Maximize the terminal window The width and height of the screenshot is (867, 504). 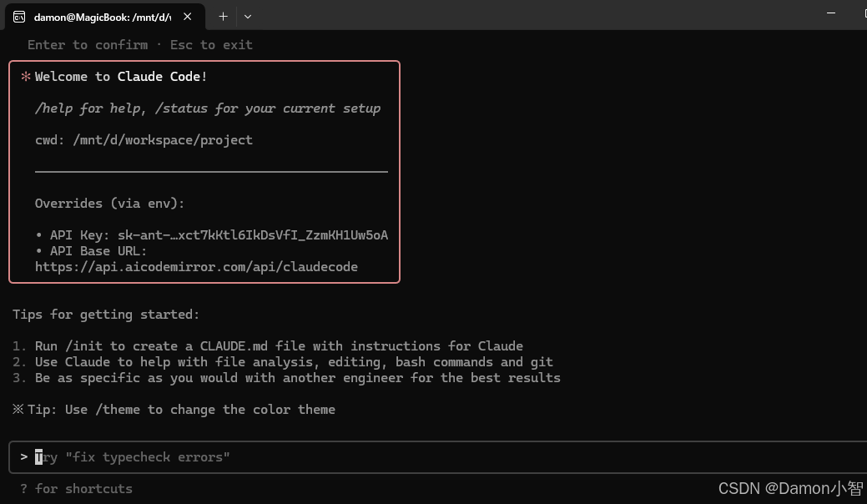pos(859,13)
